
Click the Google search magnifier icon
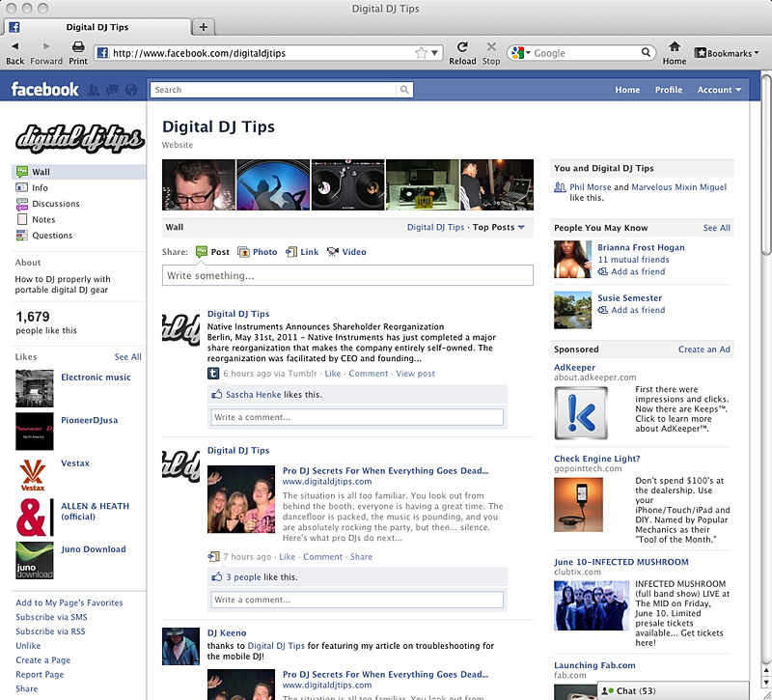tap(646, 52)
